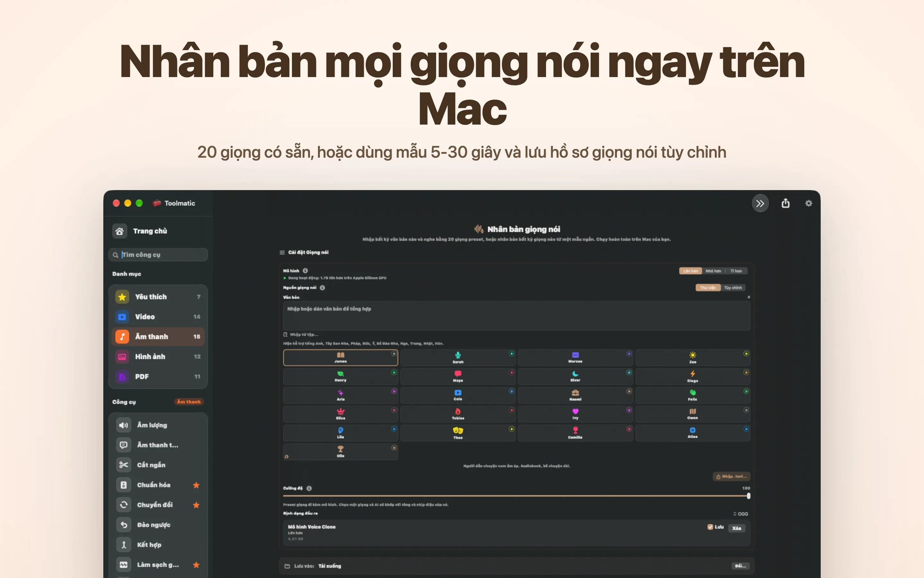This screenshot has height=578, width=924.
Task: Open settings via the gear icon
Action: 809,203
